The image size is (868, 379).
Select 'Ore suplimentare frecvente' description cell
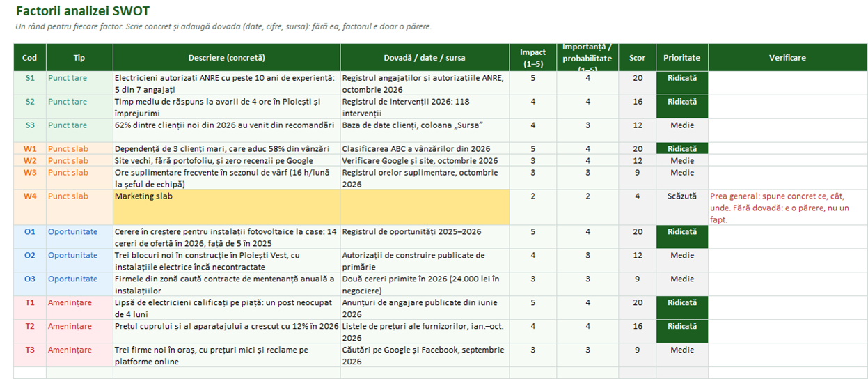(x=227, y=178)
